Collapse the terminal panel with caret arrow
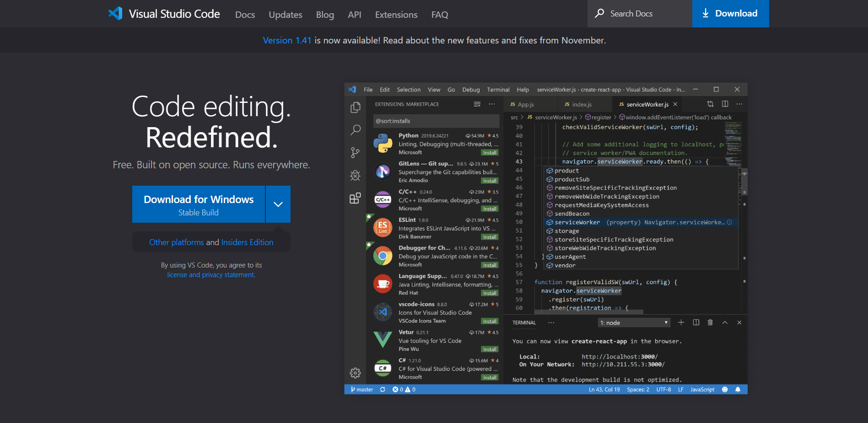The height and width of the screenshot is (423, 868). 725,322
